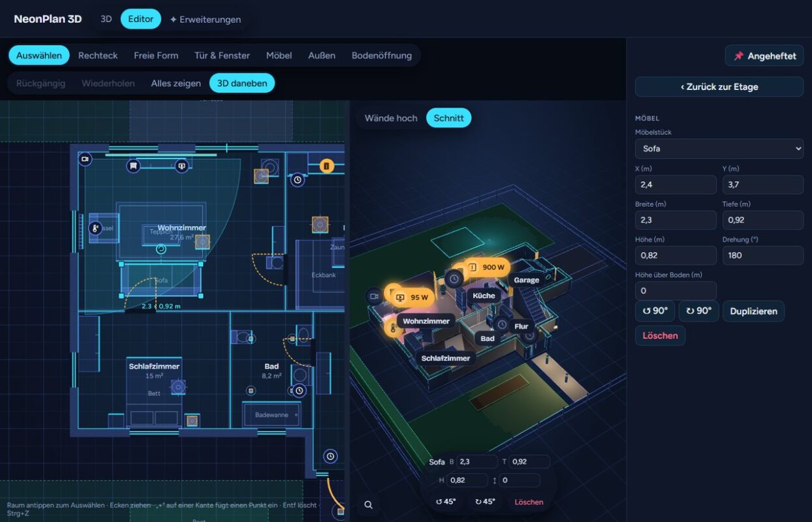Click the 900 W power badge in 3D view
The width and height of the screenshot is (812, 522).
tap(486, 267)
